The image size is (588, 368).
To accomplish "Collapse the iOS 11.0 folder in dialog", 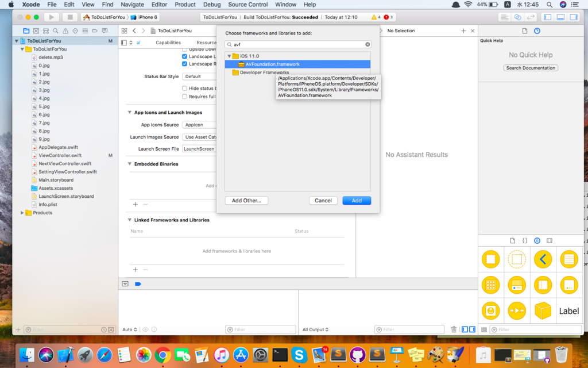I will click(229, 56).
